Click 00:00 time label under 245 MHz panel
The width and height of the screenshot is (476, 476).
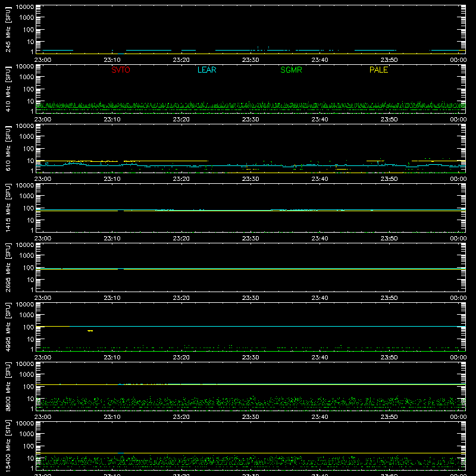pyautogui.click(x=458, y=60)
